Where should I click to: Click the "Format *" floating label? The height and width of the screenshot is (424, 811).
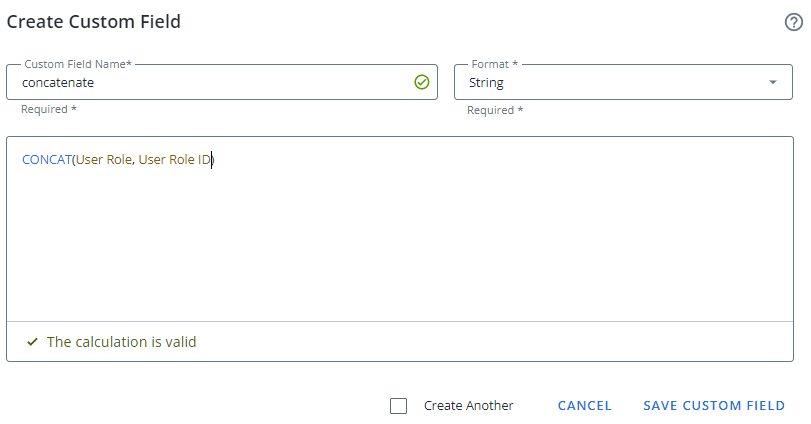(495, 63)
